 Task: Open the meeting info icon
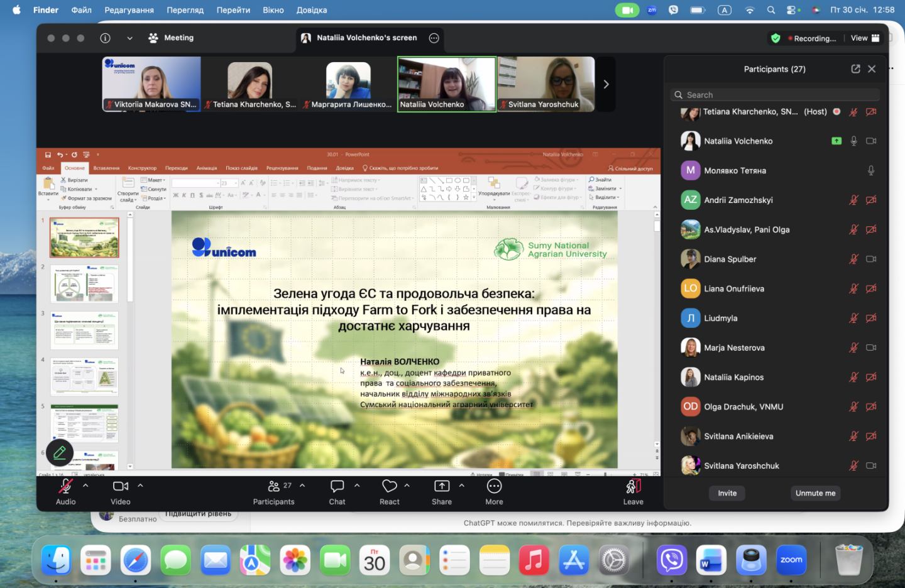[x=106, y=38]
